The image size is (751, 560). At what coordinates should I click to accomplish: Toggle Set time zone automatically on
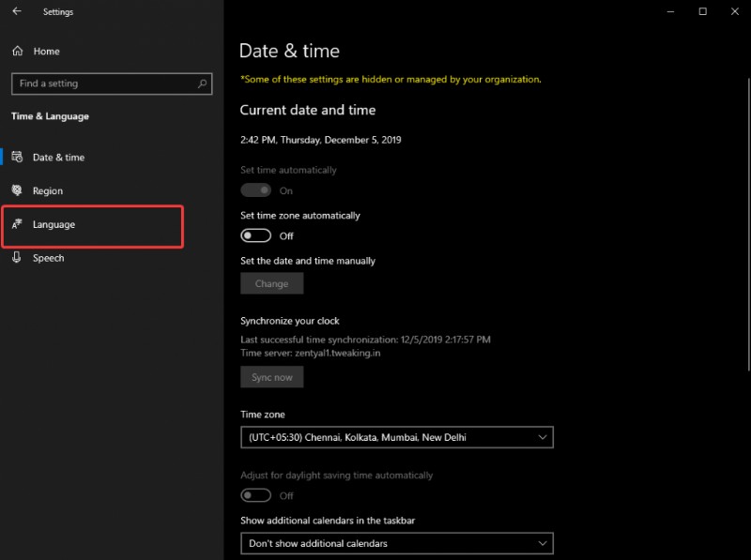coord(254,235)
